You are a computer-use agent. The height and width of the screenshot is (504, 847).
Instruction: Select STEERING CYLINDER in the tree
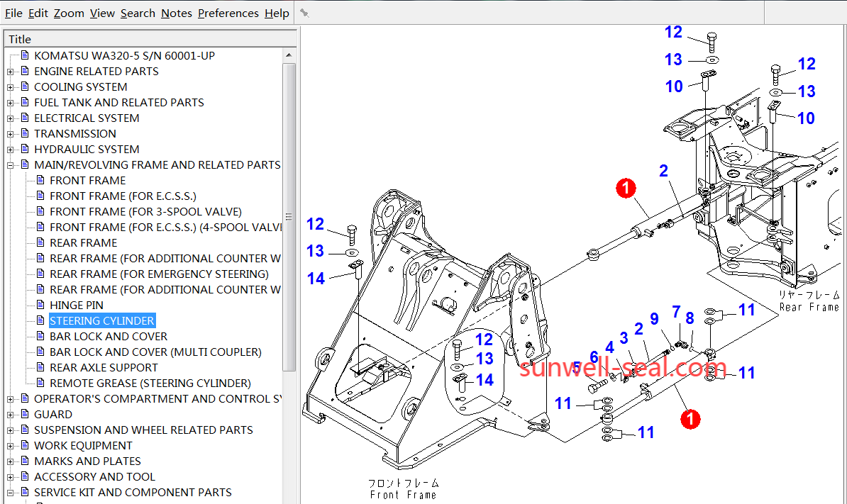(102, 320)
